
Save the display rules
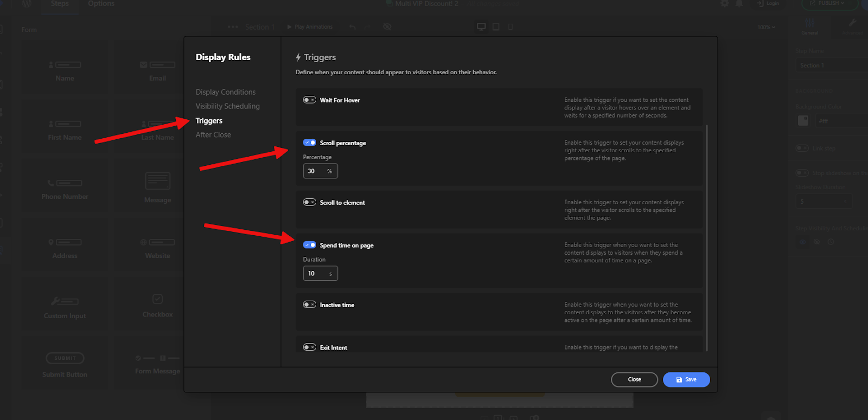pyautogui.click(x=686, y=379)
